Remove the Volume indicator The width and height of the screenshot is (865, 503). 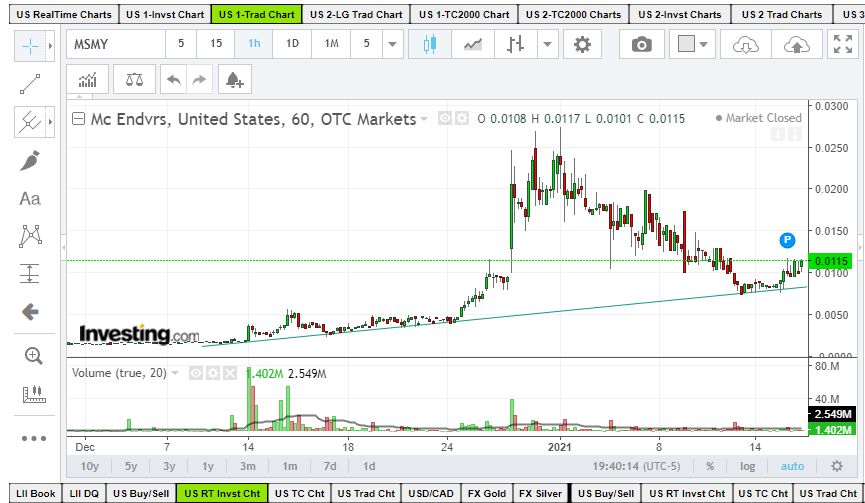coord(230,373)
